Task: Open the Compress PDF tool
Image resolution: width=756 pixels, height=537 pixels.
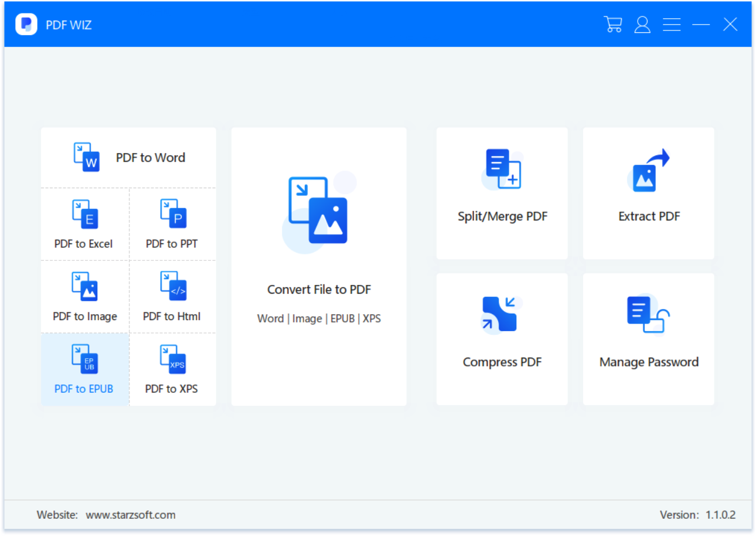Action: 502,339
